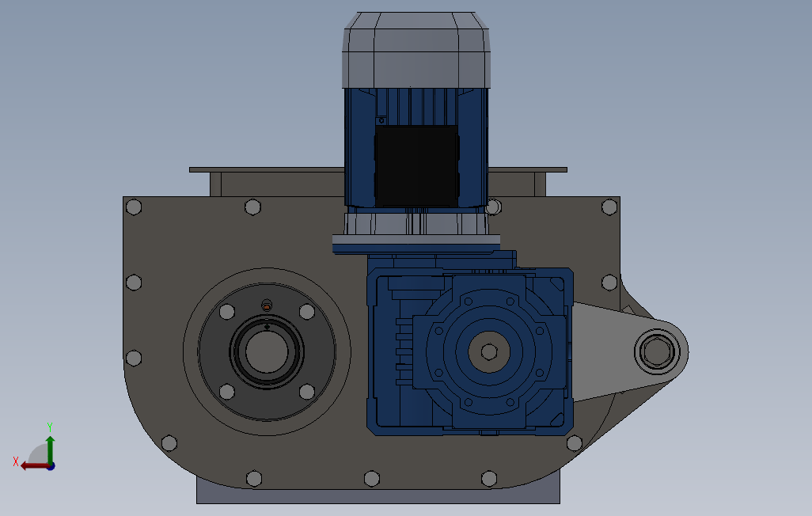Screen dimensions: 812x516
Task: Select the grease nipple on bearing flange
Action: tap(267, 305)
